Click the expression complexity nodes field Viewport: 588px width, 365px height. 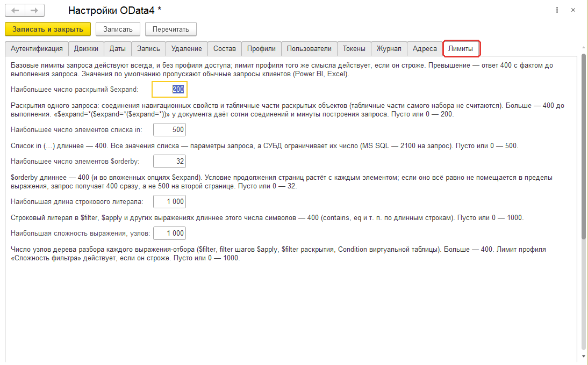pyautogui.click(x=169, y=233)
